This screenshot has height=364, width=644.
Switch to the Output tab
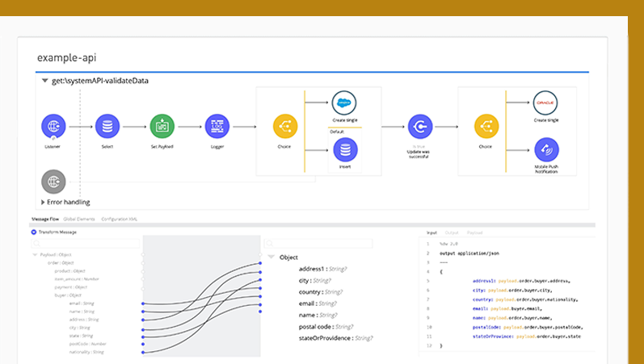point(452,232)
